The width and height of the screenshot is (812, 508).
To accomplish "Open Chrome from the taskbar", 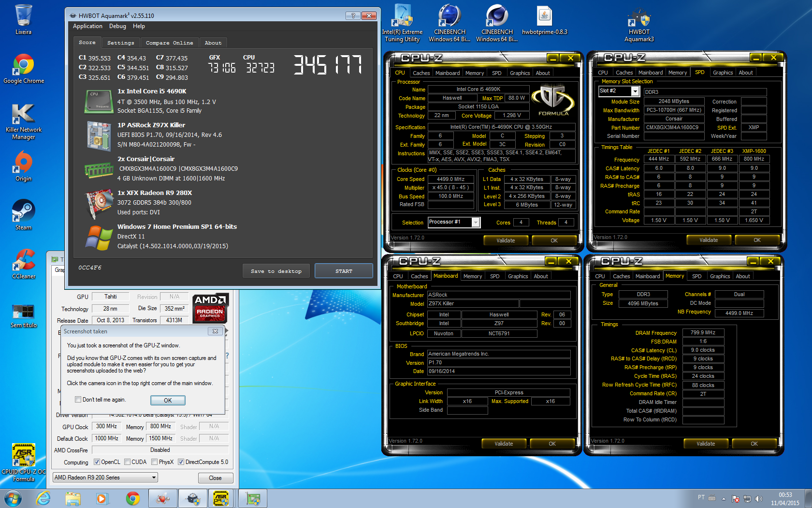I will tap(133, 498).
